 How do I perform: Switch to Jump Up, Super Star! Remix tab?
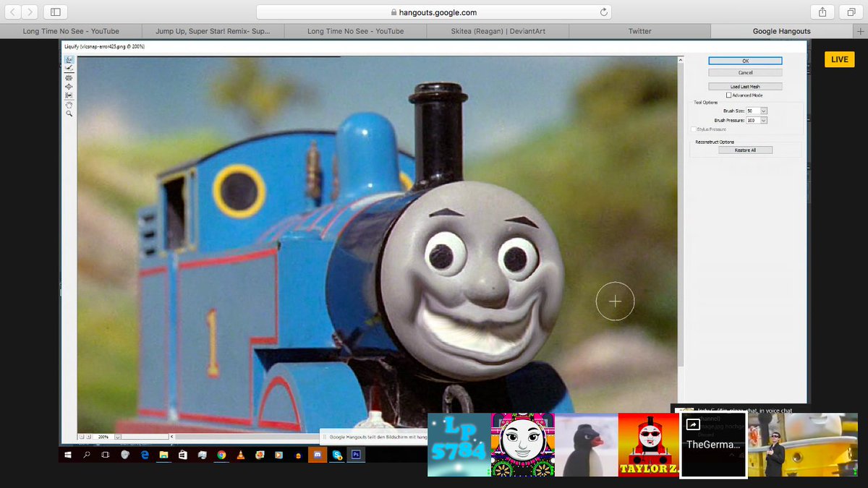point(213,31)
